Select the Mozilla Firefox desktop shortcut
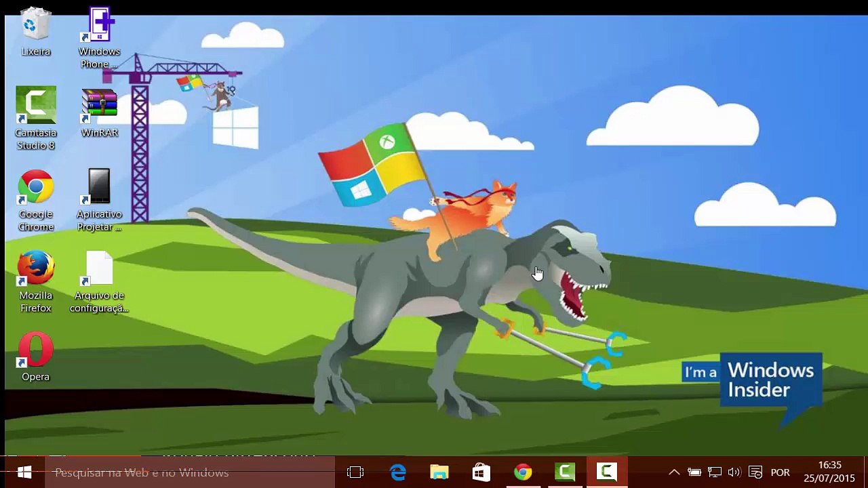This screenshot has height=488, width=868. pos(35,281)
